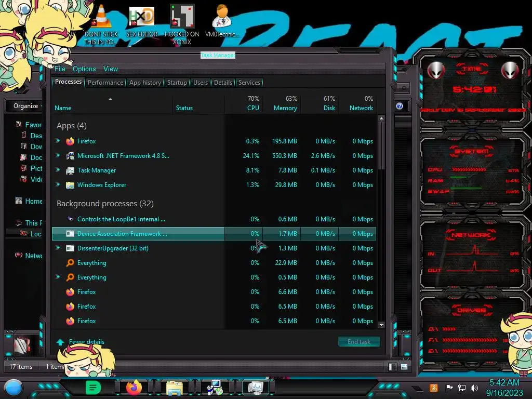Sort by the Disk column header
This screenshot has width=532, height=399.
click(329, 108)
